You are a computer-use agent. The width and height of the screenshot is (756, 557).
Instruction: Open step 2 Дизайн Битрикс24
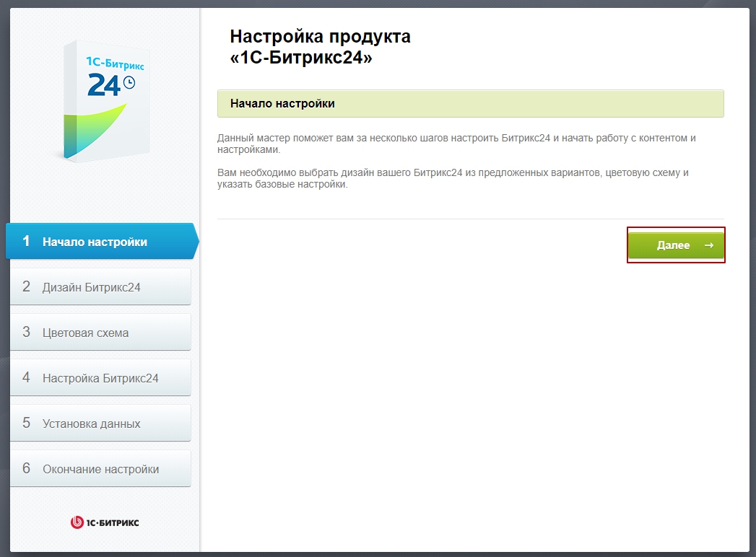pyautogui.click(x=100, y=286)
